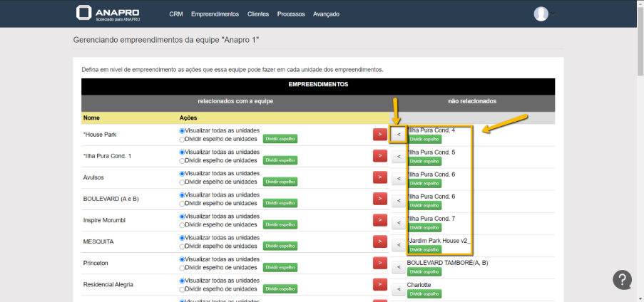The height and width of the screenshot is (302, 644).
Task: Open the Clientes menu
Action: pyautogui.click(x=258, y=14)
